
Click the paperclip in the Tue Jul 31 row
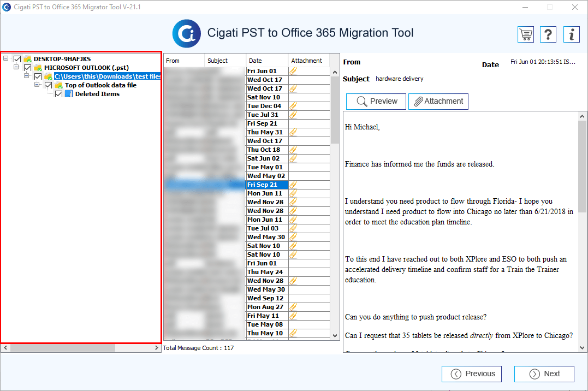point(293,115)
